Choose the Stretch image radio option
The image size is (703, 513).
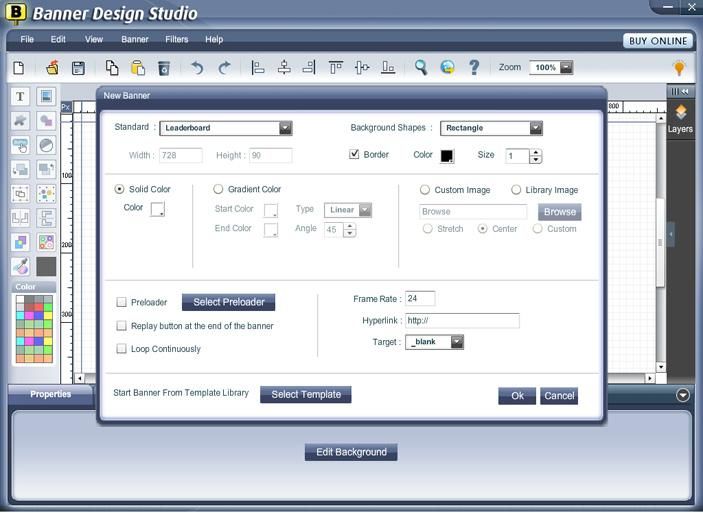pyautogui.click(x=428, y=229)
